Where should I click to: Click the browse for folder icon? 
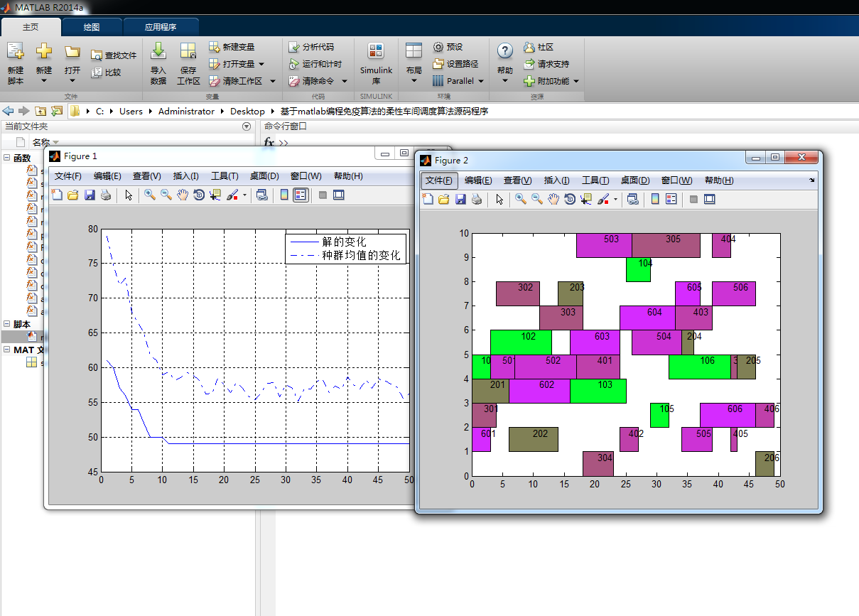click(x=56, y=111)
